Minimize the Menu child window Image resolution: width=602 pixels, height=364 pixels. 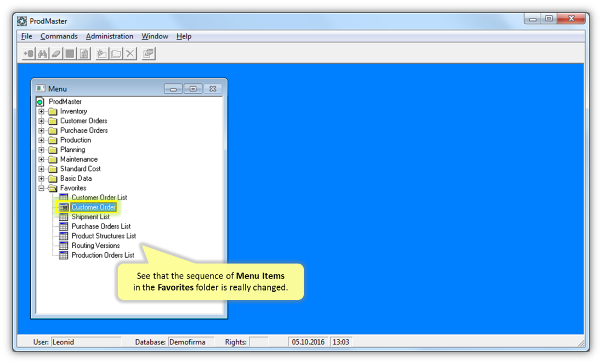(173, 89)
